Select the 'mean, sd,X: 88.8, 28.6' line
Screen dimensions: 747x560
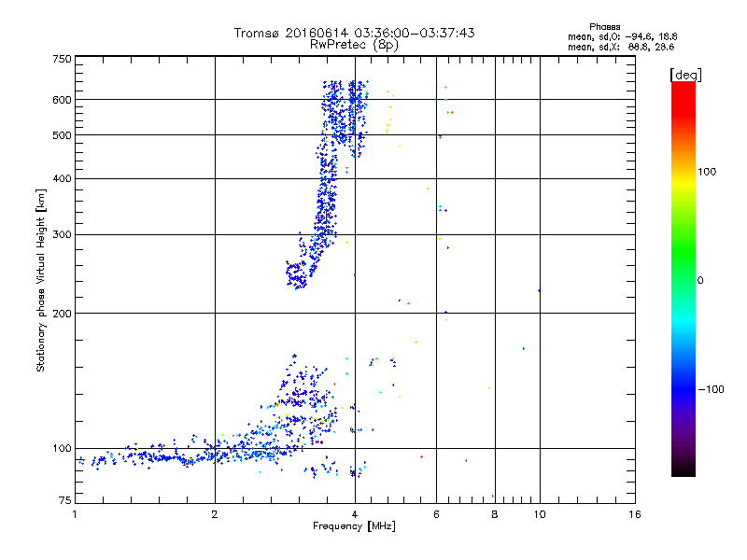[x=621, y=47]
